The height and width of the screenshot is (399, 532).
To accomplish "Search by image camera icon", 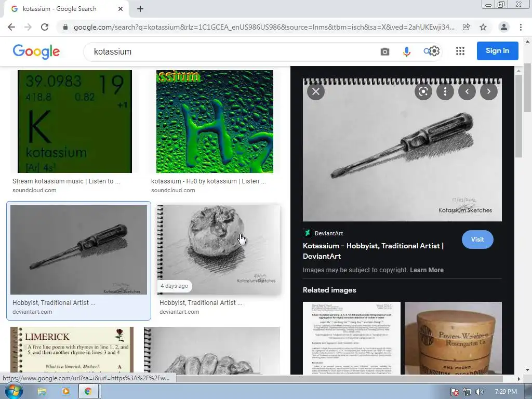I will 385,51.
